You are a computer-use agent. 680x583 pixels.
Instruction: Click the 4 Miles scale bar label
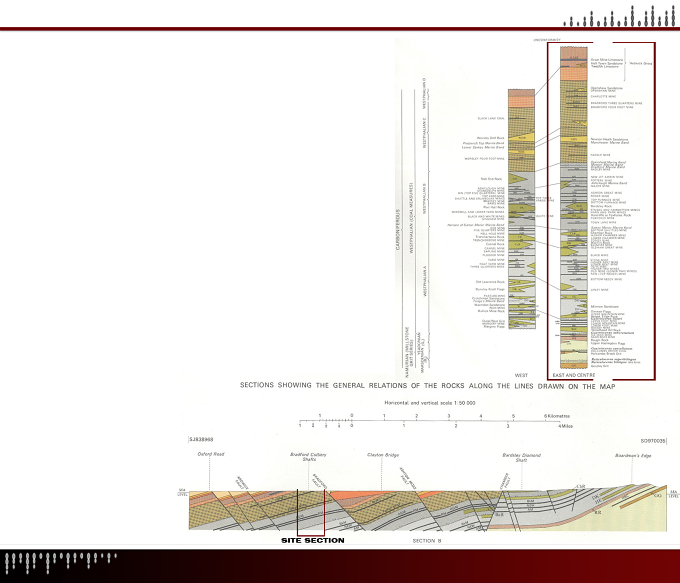(x=566, y=426)
